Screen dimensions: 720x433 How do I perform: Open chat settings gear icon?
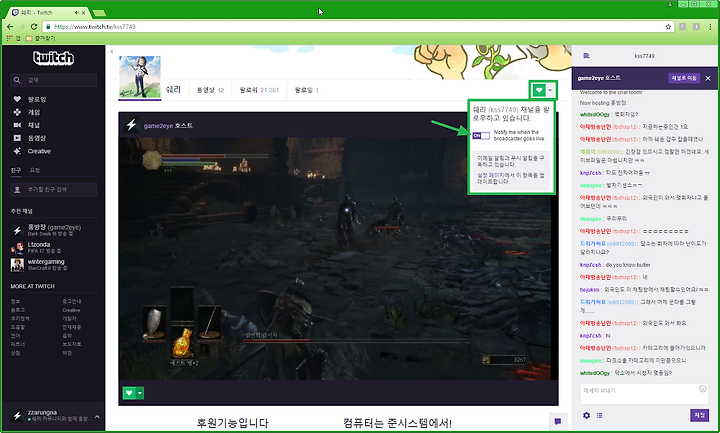click(586, 415)
